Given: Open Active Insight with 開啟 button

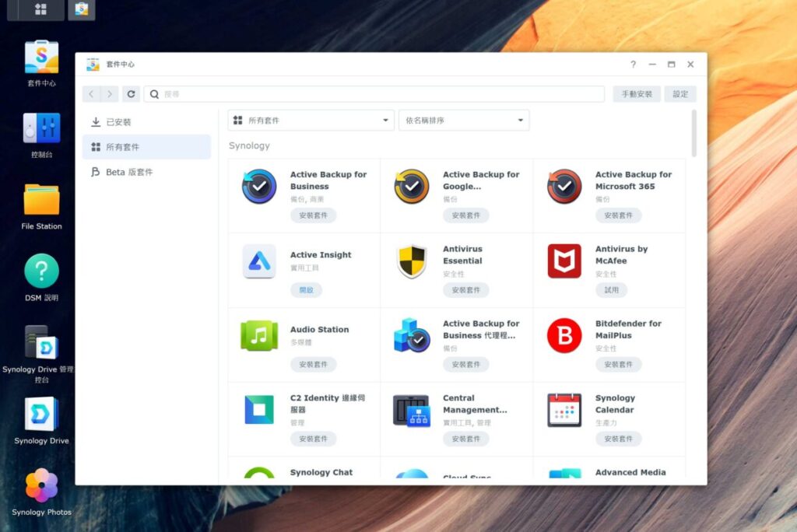Looking at the screenshot, I should pos(306,290).
